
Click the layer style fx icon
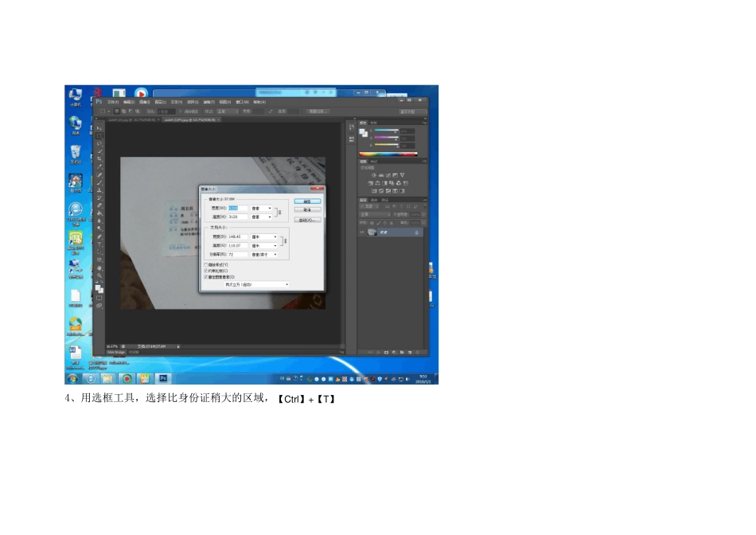(x=379, y=352)
